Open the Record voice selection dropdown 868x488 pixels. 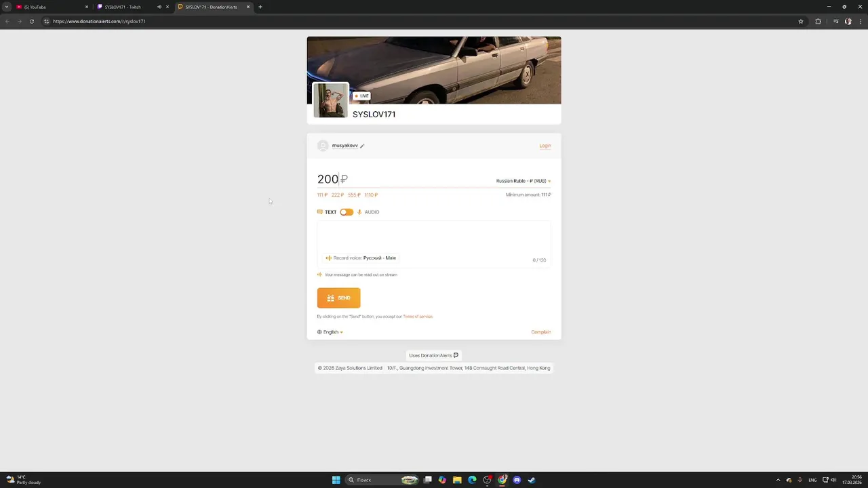pos(361,258)
